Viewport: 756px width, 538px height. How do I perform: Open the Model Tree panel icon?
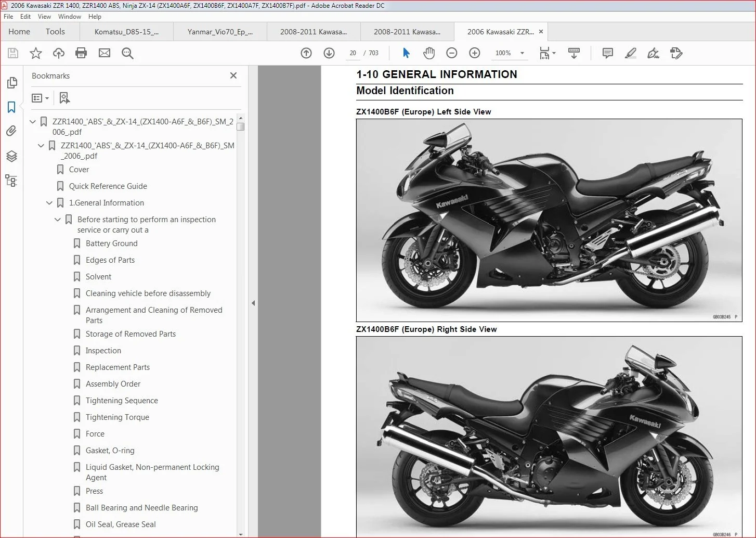(11, 181)
